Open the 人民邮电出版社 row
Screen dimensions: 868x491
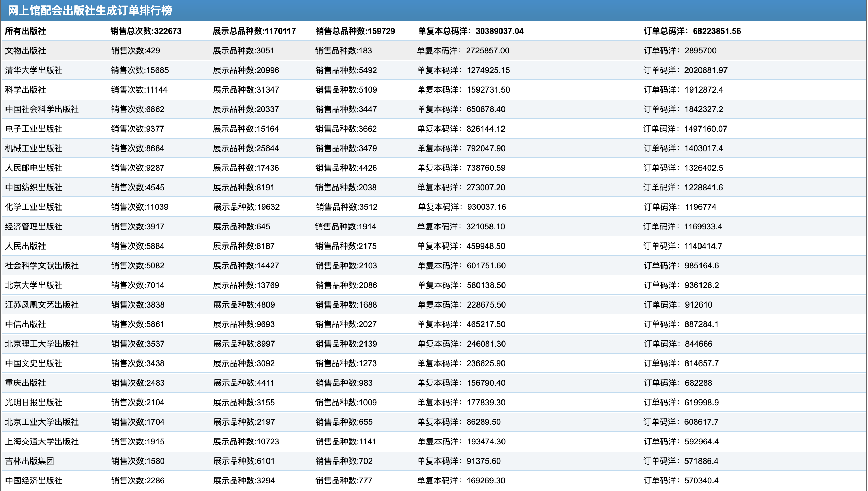point(34,168)
